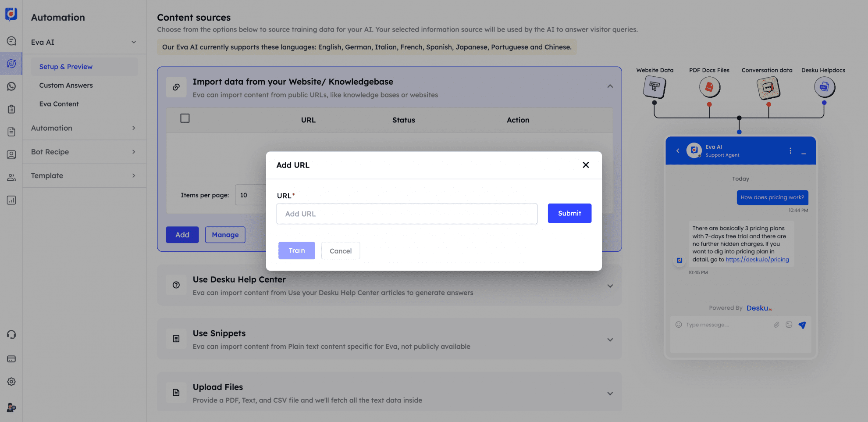Click the headset support icon in the sidebar

[11, 334]
